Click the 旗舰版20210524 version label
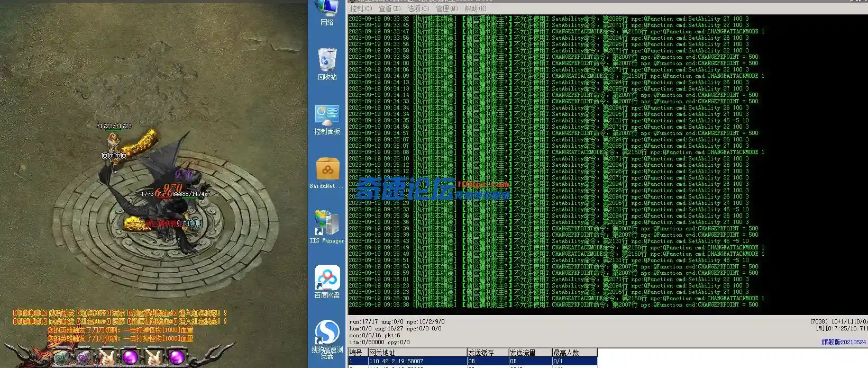The width and height of the screenshot is (868, 368). 844,342
